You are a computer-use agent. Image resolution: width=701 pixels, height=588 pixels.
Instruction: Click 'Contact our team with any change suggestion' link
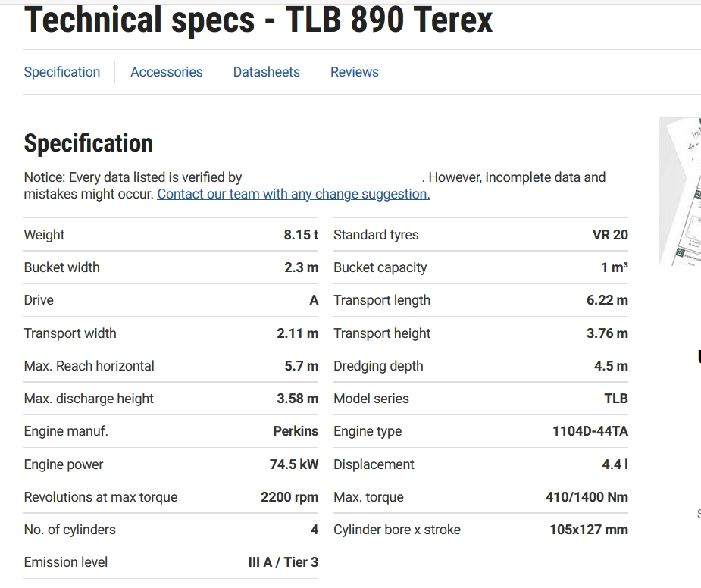(x=293, y=194)
